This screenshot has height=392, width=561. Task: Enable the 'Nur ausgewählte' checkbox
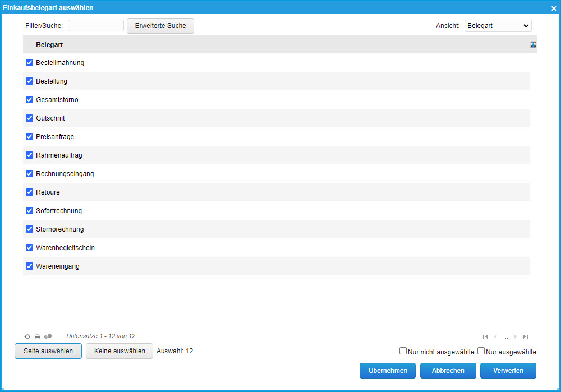[481, 351]
